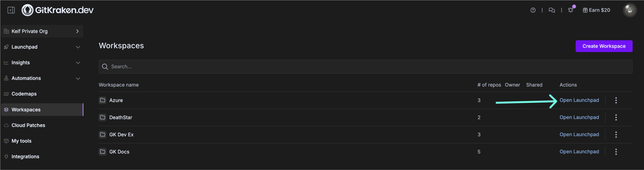Viewport: 644px width, 170px height.
Task: Select Integrations in the sidebar
Action: (x=25, y=157)
